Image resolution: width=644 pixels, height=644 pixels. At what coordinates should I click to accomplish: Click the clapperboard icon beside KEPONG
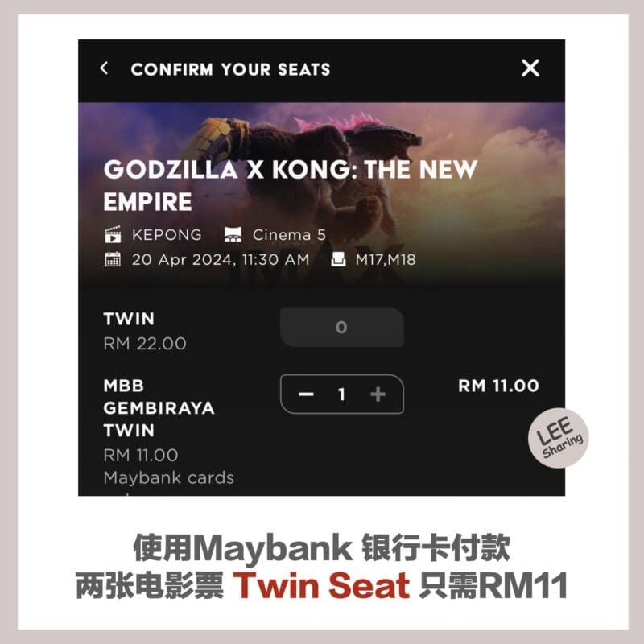(x=113, y=234)
